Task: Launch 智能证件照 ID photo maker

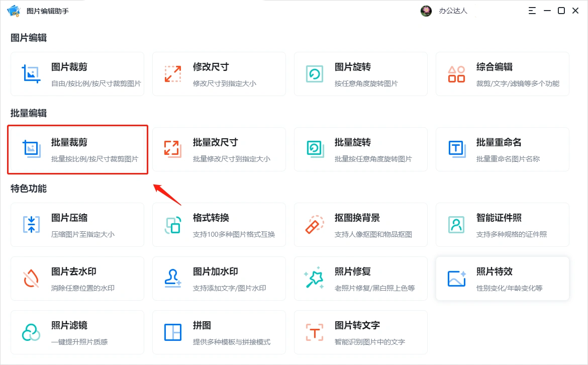Action: [x=502, y=225]
